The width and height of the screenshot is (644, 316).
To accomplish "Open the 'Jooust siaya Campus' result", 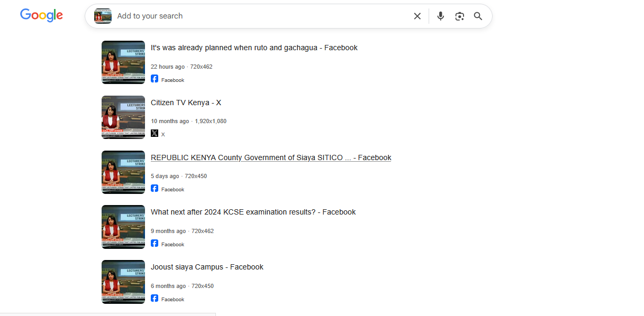I will point(207,267).
